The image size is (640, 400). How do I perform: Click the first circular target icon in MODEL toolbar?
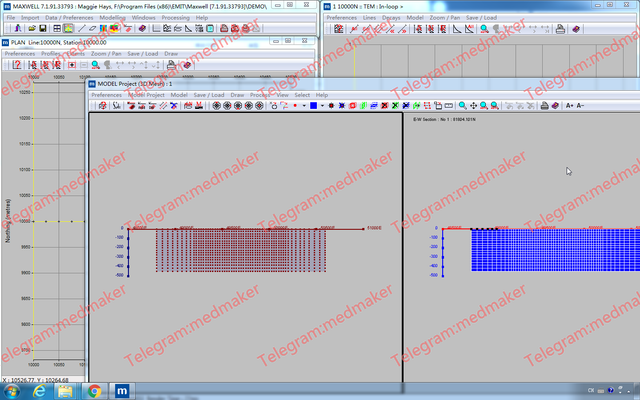(x=216, y=106)
